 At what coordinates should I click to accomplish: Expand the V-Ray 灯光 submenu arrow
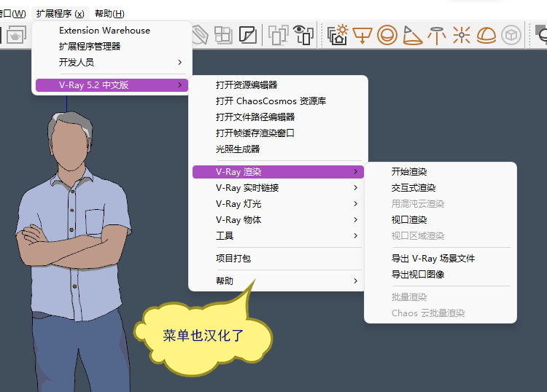[355, 204]
